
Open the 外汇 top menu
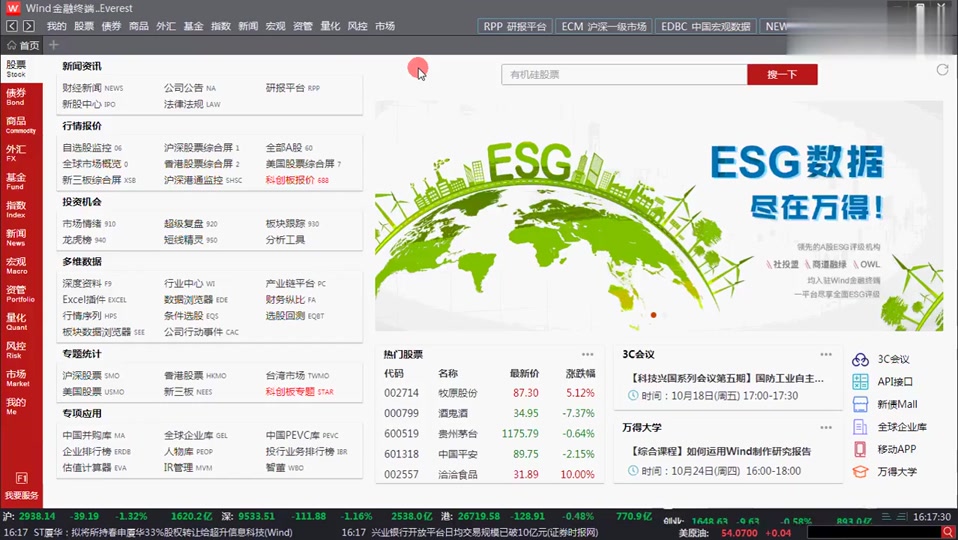[166, 26]
